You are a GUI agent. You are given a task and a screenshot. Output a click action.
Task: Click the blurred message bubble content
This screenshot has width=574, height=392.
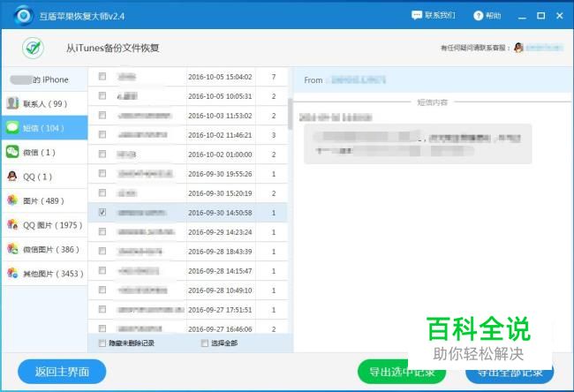pyautogui.click(x=418, y=144)
